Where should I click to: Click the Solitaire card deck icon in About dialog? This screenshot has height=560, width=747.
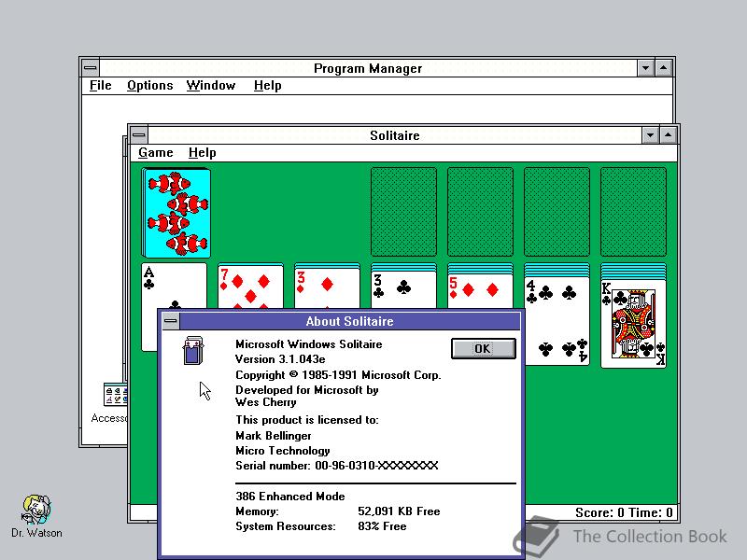193,351
